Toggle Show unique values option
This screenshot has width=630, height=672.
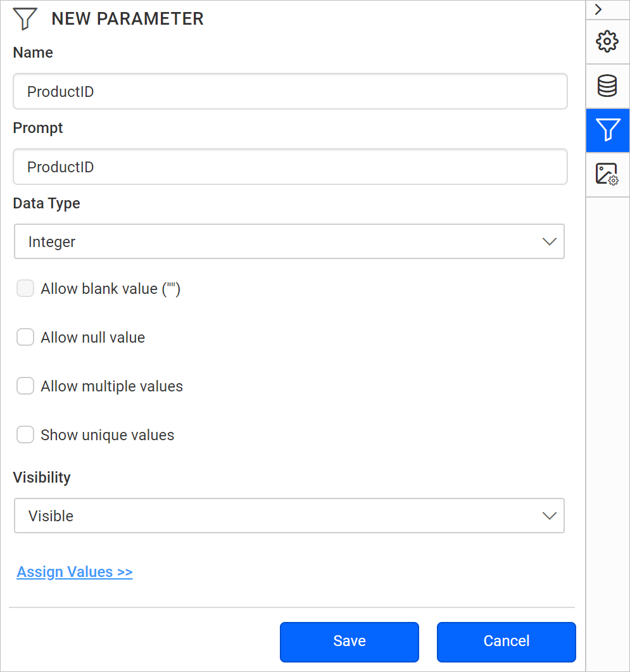(25, 434)
